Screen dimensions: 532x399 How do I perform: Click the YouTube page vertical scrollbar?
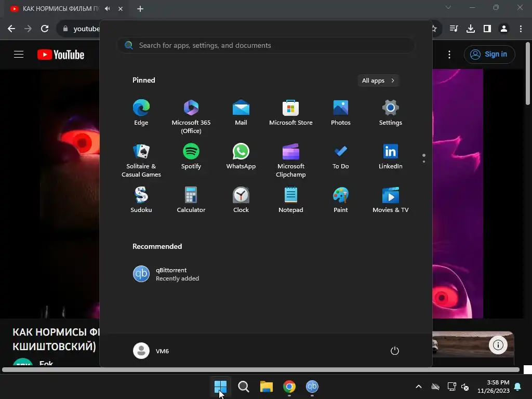[528, 73]
